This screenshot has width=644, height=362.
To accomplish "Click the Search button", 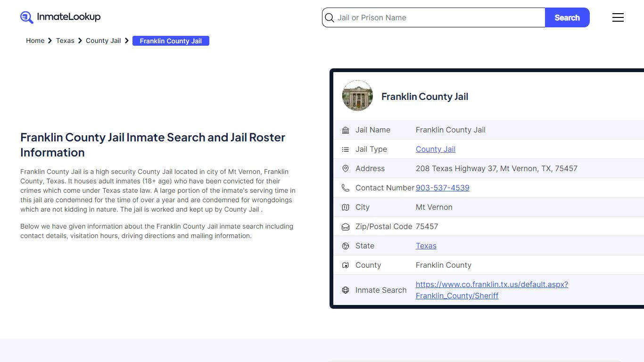I will point(567,17).
